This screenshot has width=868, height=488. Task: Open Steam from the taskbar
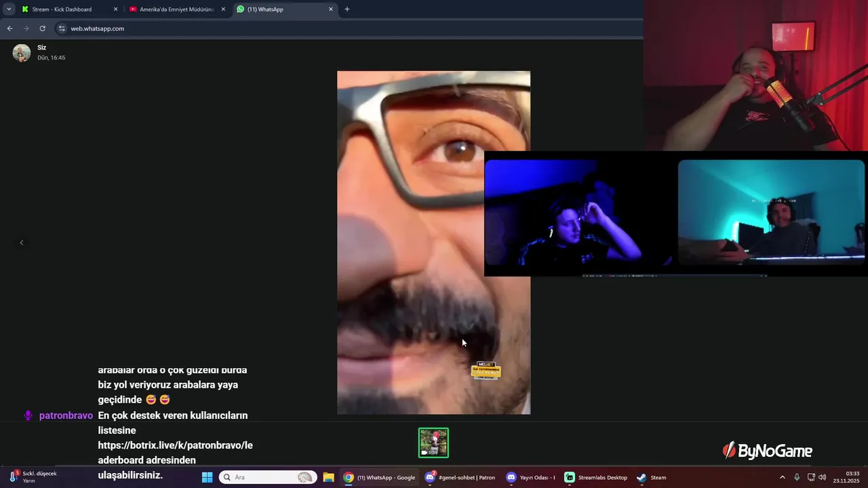point(652,477)
